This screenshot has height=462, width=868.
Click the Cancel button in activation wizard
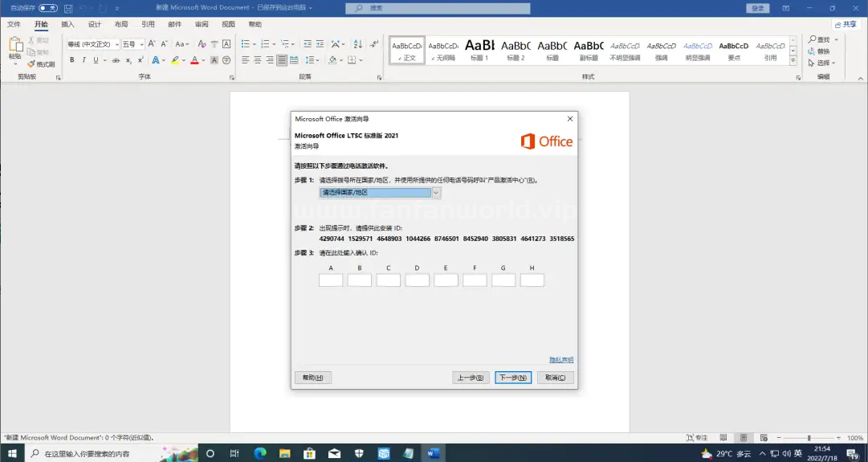click(x=555, y=378)
